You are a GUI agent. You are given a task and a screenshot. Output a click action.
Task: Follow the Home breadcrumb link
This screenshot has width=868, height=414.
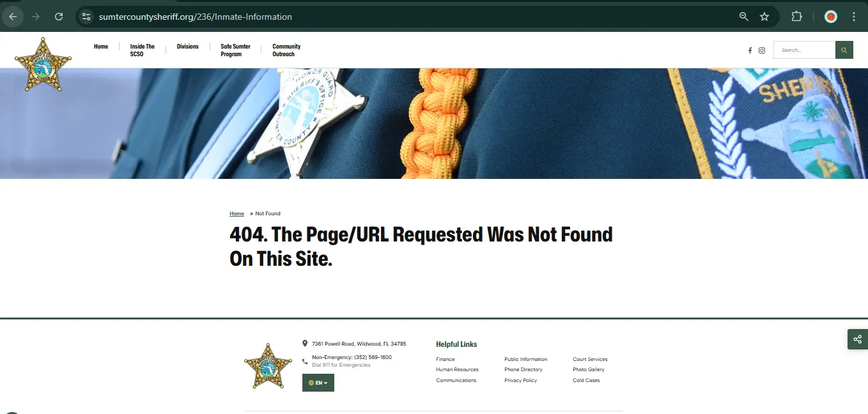pos(236,213)
